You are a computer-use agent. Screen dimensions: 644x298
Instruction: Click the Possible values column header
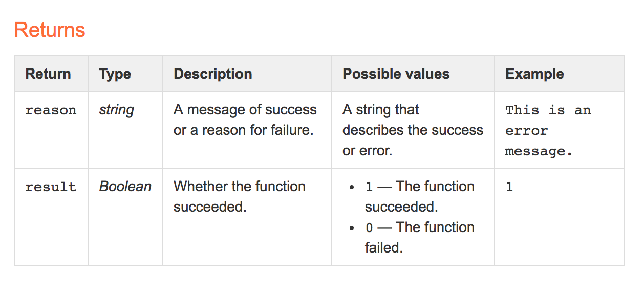point(396,74)
